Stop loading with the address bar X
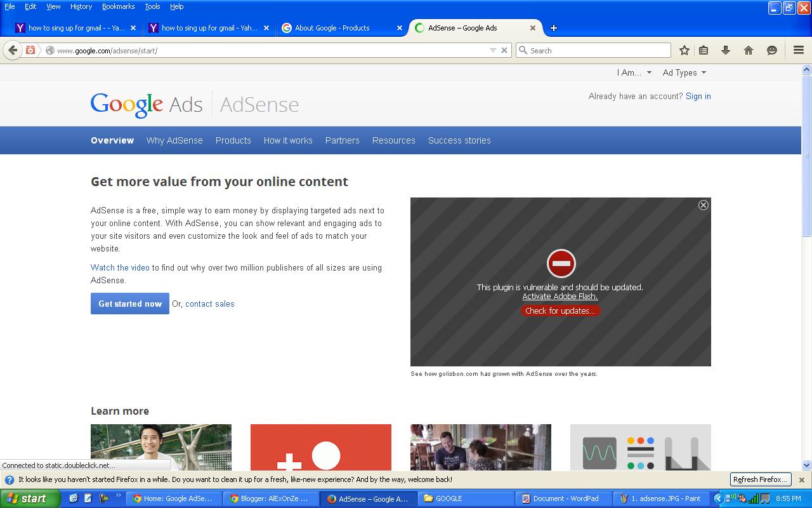This screenshot has height=508, width=812. click(504, 50)
